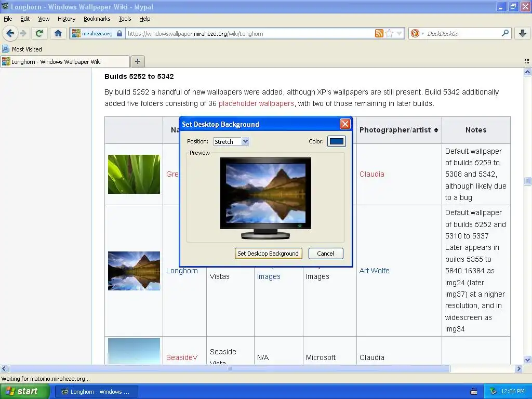Click the Mypal app icon in title bar
The image size is (532, 399).
pyautogui.click(x=5, y=6)
